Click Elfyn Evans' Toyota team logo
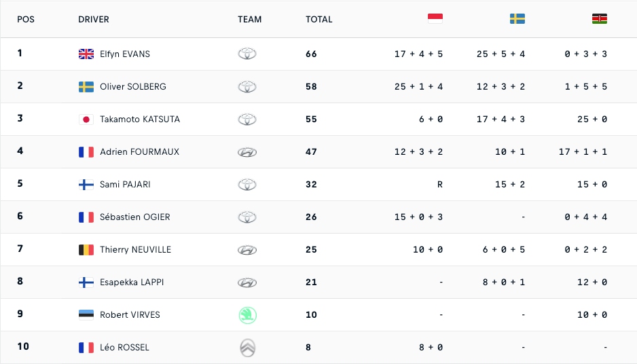 [247, 54]
